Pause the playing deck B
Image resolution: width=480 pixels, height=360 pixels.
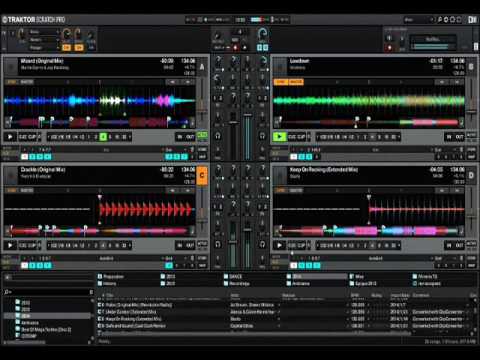pyautogui.click(x=279, y=137)
